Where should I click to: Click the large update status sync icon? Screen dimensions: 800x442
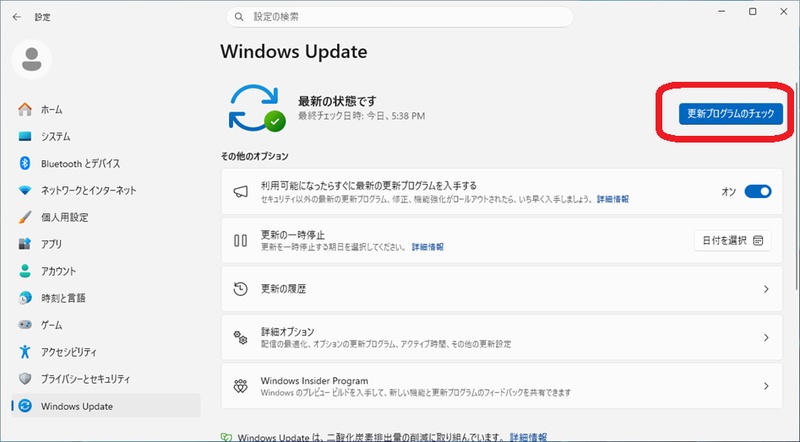(257, 108)
